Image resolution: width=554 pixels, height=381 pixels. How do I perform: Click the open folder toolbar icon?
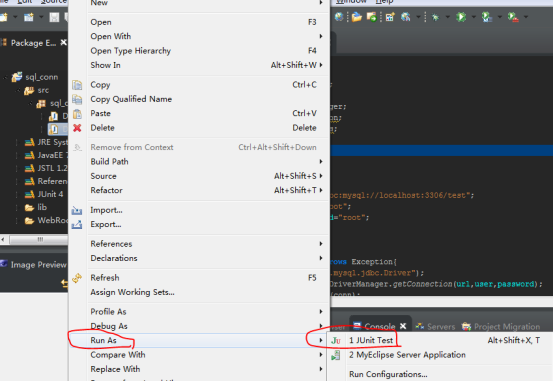click(356, 17)
